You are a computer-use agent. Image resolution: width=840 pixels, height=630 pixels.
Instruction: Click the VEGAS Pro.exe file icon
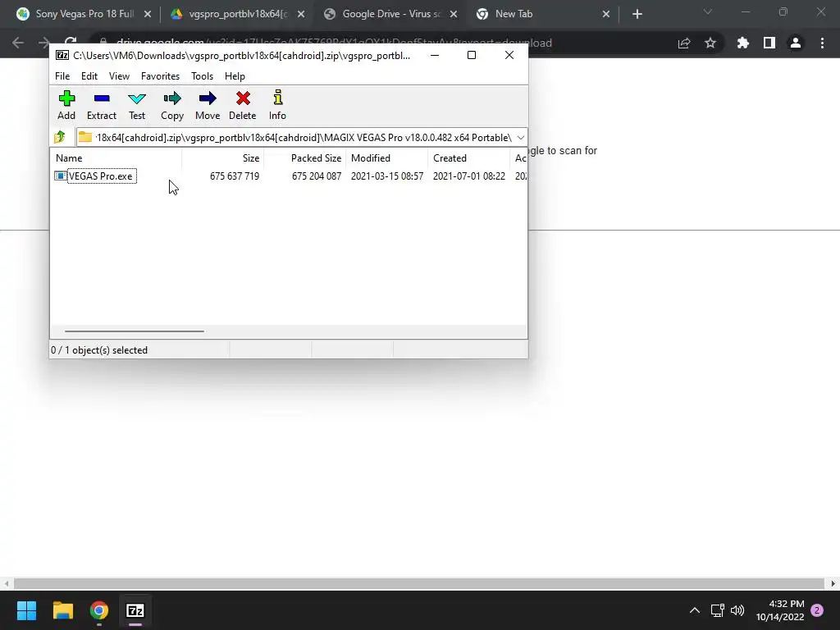coord(61,176)
